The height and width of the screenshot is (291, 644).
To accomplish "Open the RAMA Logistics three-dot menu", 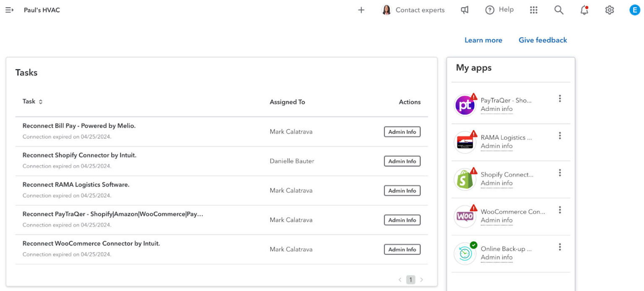I will coord(560,135).
